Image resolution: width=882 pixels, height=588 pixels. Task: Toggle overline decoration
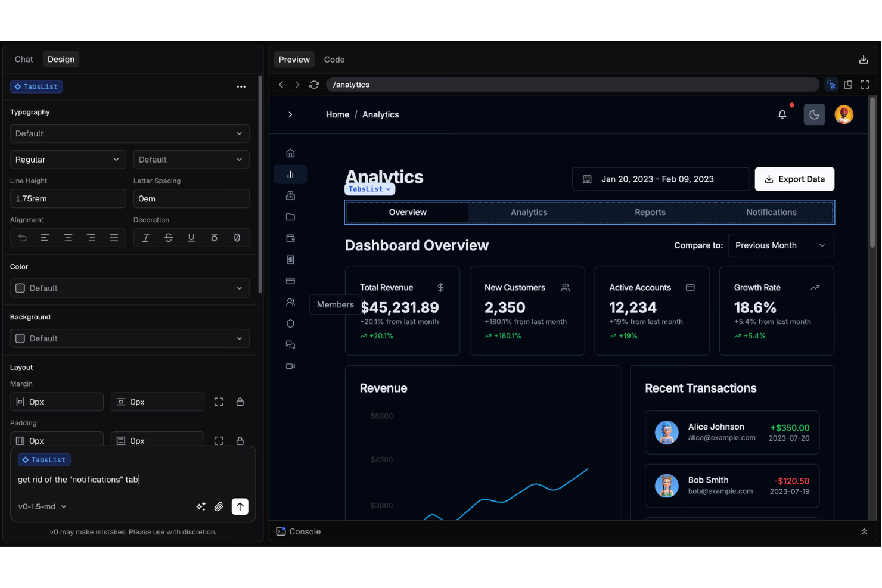coord(214,238)
